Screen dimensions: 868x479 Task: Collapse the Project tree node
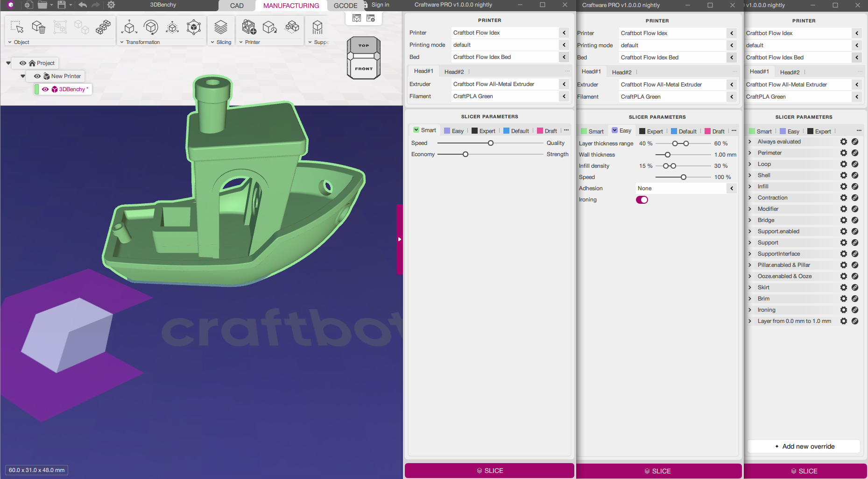(8, 63)
